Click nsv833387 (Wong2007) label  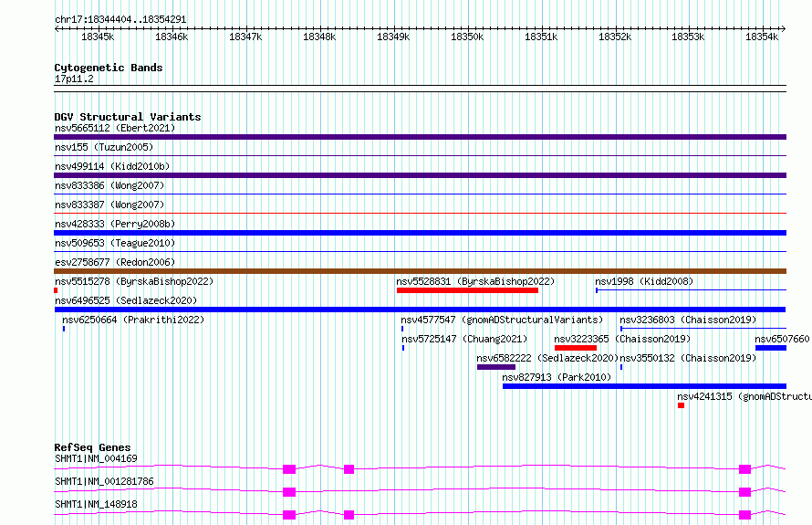(109, 205)
